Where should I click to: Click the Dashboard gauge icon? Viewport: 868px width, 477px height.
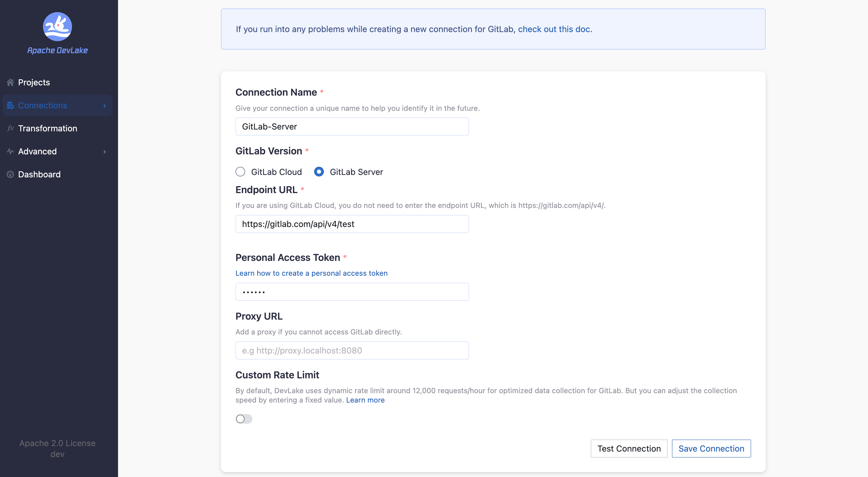coord(11,174)
